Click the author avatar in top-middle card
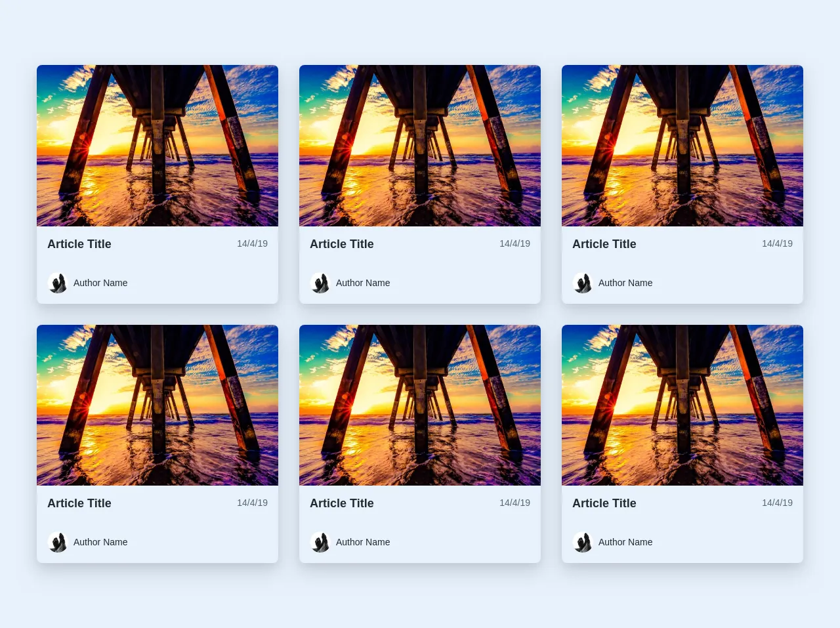 click(x=320, y=283)
